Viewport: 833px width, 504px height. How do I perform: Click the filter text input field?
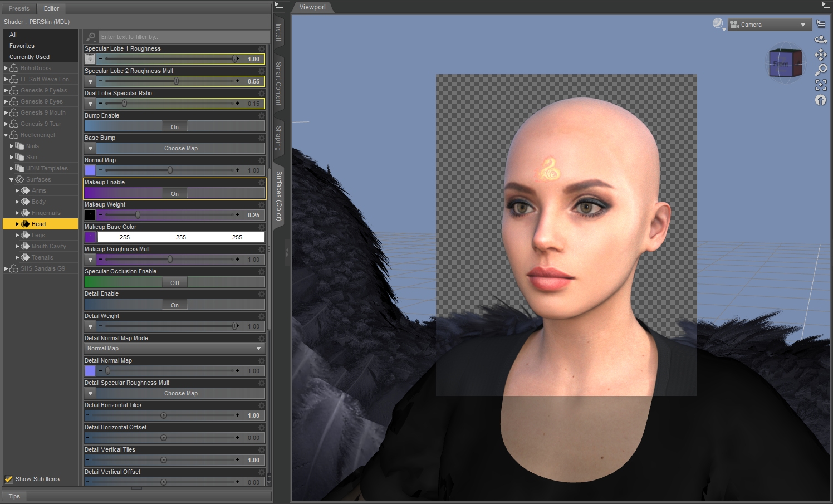(184, 37)
